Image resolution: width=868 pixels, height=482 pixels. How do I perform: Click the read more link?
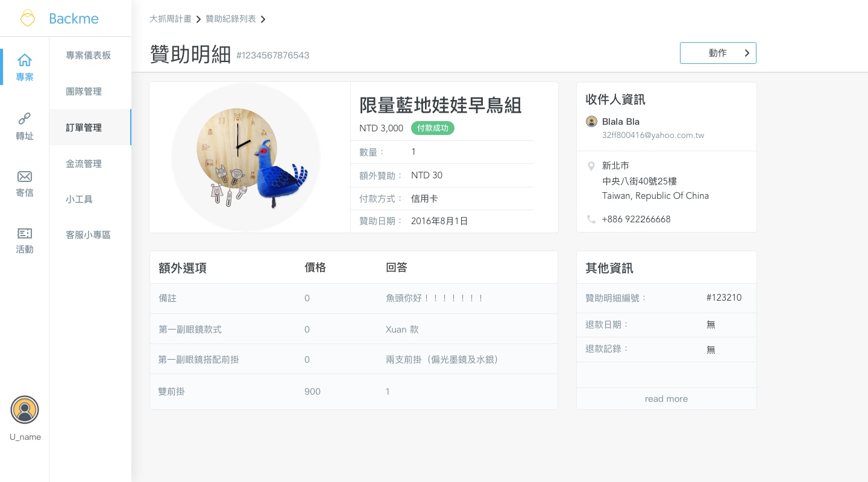[x=666, y=399]
